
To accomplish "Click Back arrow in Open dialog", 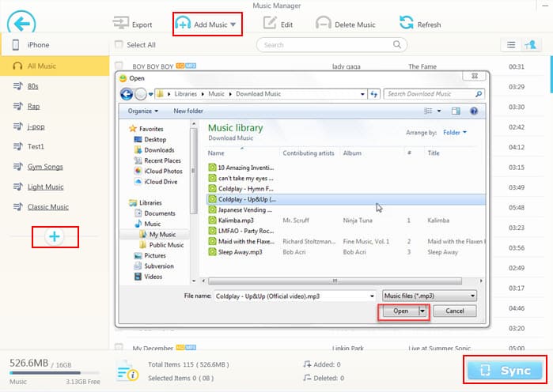I will pyautogui.click(x=127, y=94).
